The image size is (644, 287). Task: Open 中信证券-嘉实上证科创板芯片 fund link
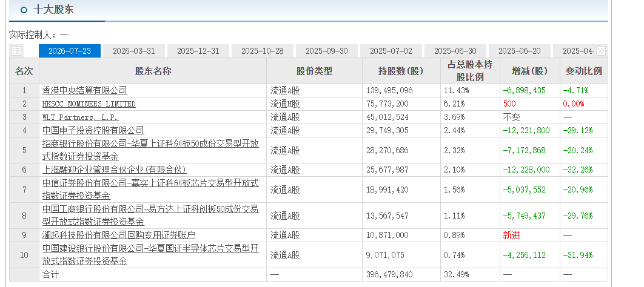click(151, 190)
